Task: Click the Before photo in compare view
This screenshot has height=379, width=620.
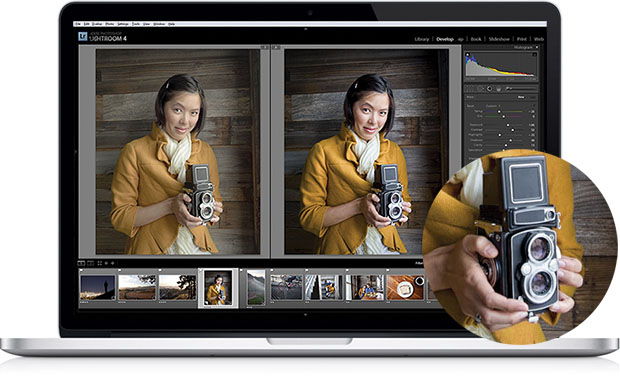Action: click(x=178, y=152)
